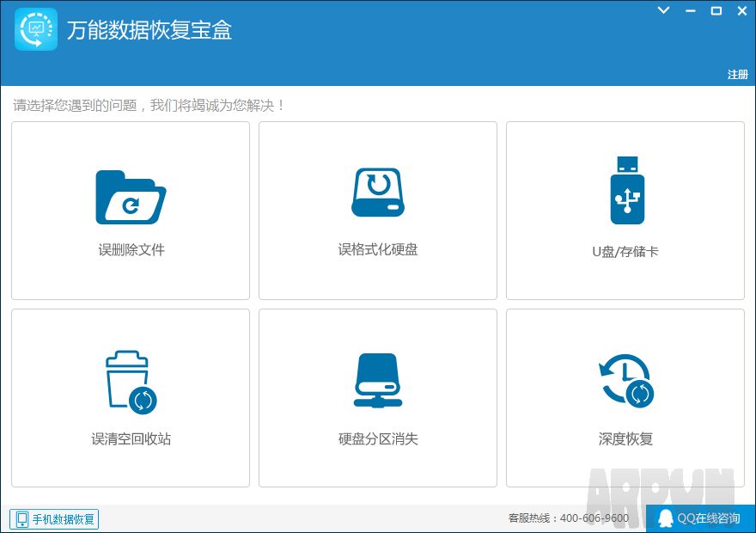The width and height of the screenshot is (756, 533).
Task: Click the lost partition hard drive icon
Action: 377,381
